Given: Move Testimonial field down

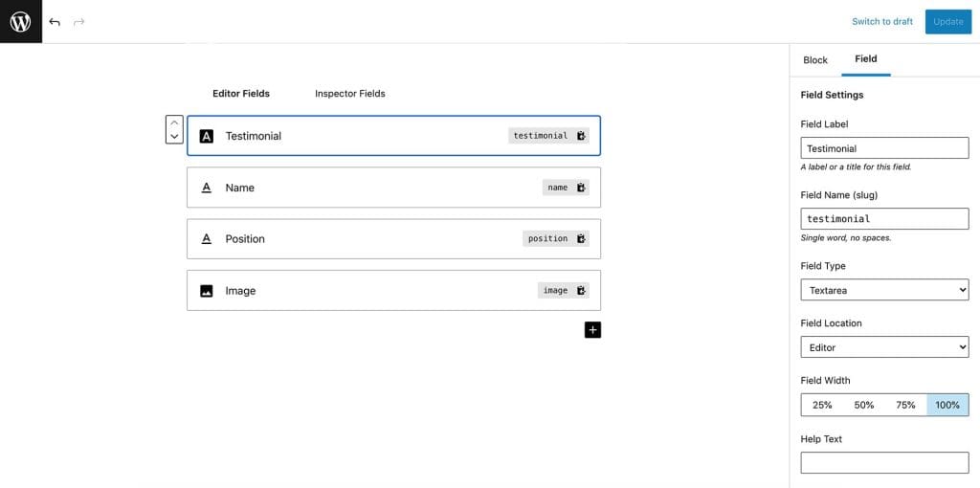Looking at the screenshot, I should click(x=174, y=136).
